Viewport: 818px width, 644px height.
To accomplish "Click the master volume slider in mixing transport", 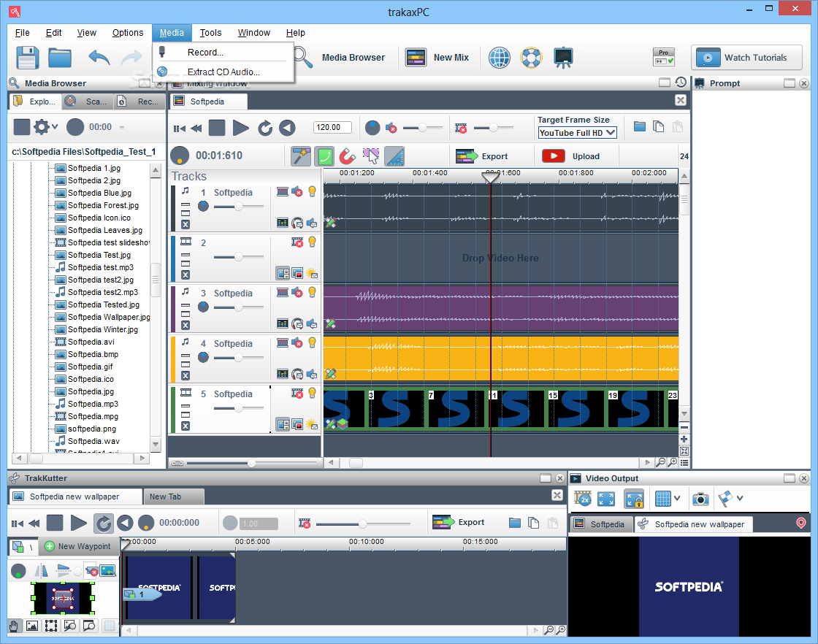I will click(x=423, y=128).
